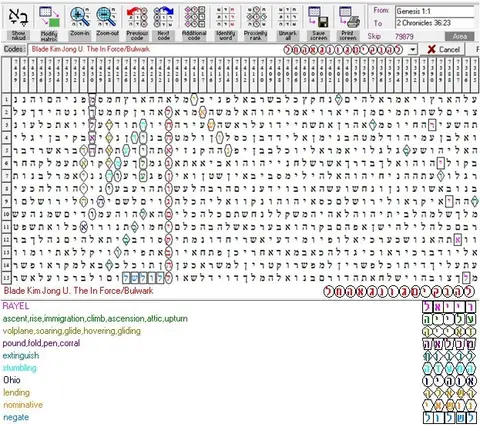Click the Unmark all label button
The image size is (480, 425).
[288, 36]
